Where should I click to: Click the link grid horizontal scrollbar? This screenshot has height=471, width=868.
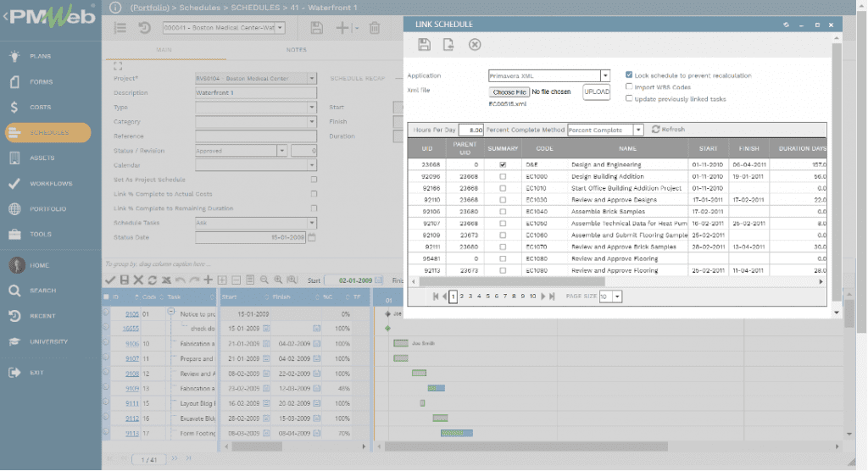coord(512,282)
